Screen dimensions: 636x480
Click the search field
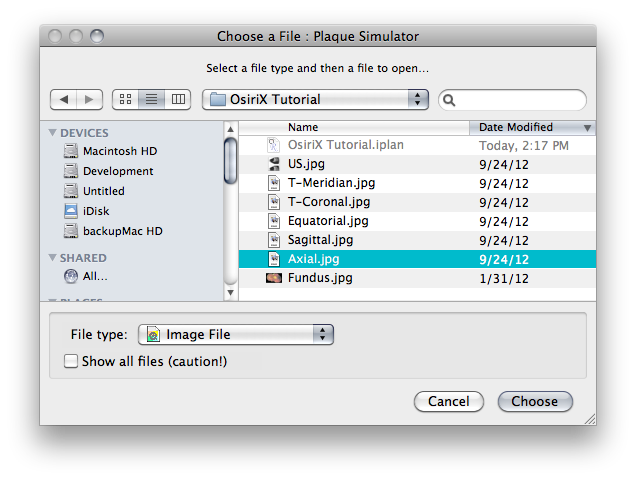pyautogui.click(x=512, y=100)
